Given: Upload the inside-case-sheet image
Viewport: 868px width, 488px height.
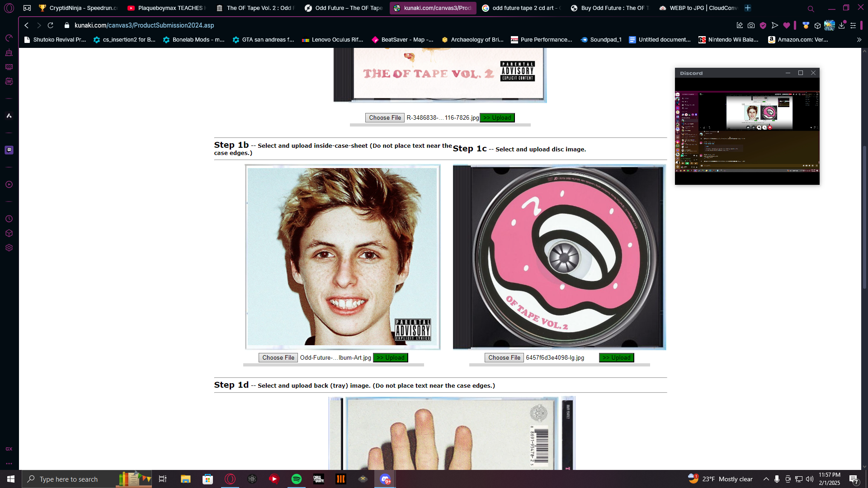Looking at the screenshot, I should tap(391, 357).
